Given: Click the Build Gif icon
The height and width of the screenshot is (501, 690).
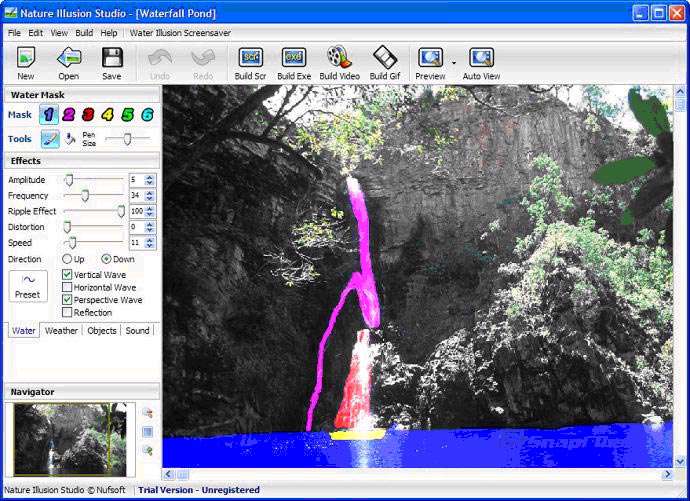Looking at the screenshot, I should 385,57.
